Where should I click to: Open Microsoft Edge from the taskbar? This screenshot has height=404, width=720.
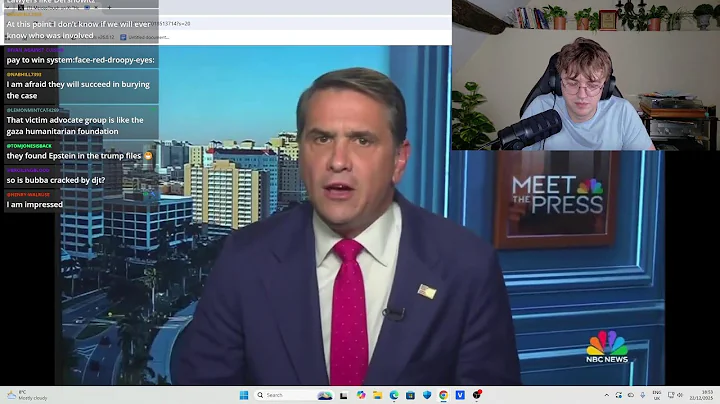[394, 395]
